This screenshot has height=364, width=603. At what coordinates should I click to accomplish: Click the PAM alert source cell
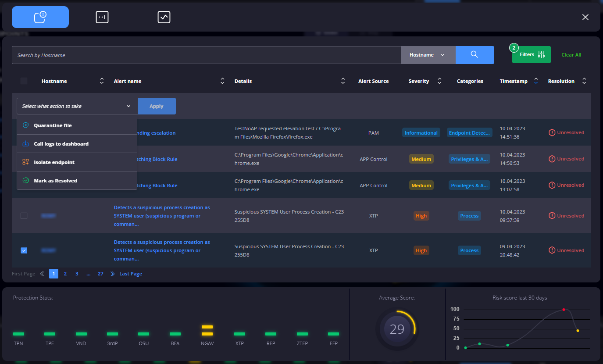pos(373,133)
